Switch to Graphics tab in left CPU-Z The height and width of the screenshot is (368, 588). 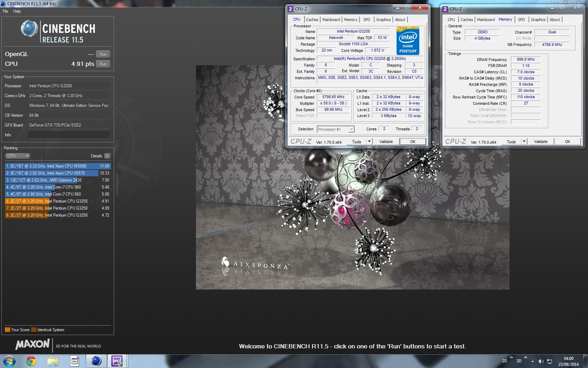click(383, 20)
